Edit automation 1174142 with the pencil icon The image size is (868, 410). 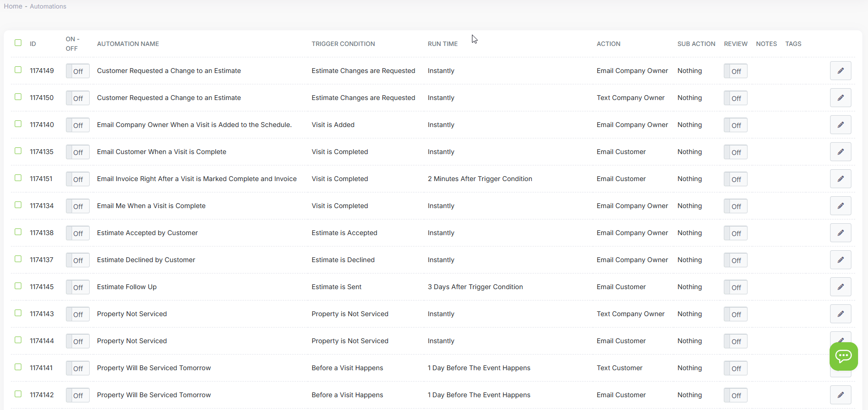840,395
